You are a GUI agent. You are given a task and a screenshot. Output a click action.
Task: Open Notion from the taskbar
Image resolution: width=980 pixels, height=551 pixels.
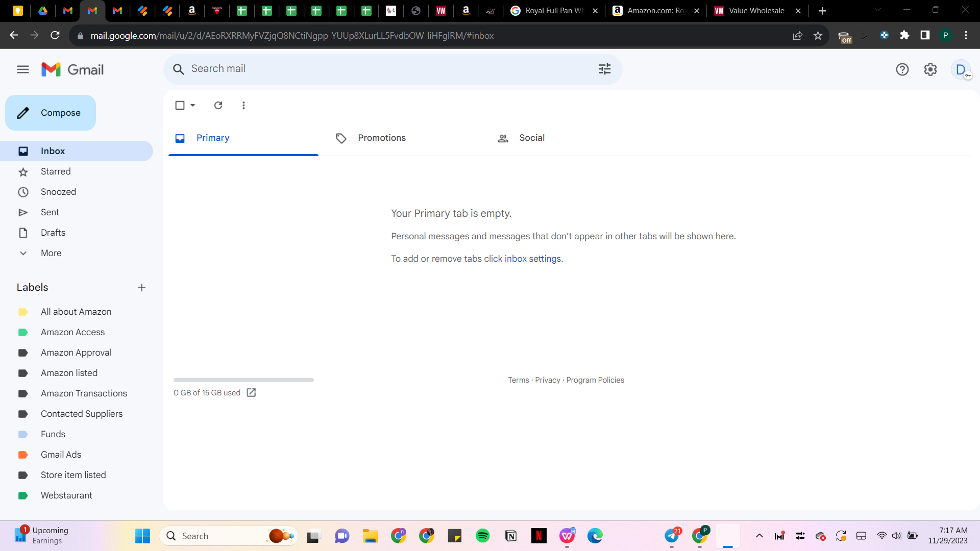pyautogui.click(x=510, y=536)
